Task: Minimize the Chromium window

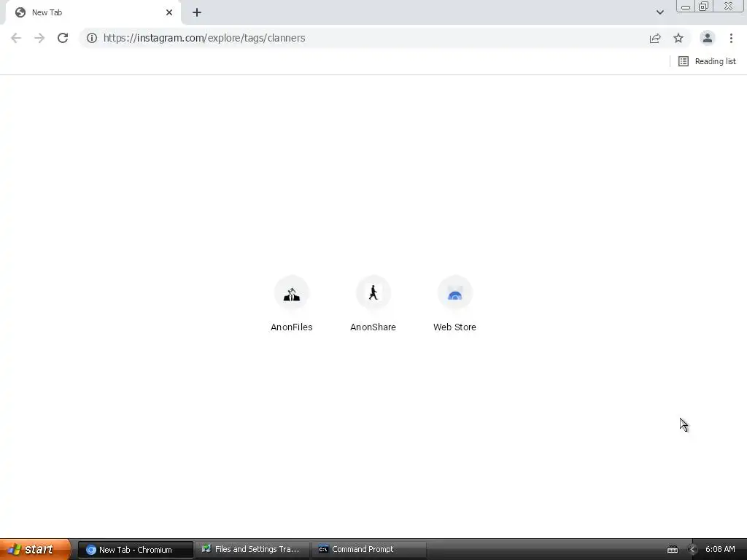Action: point(686,6)
